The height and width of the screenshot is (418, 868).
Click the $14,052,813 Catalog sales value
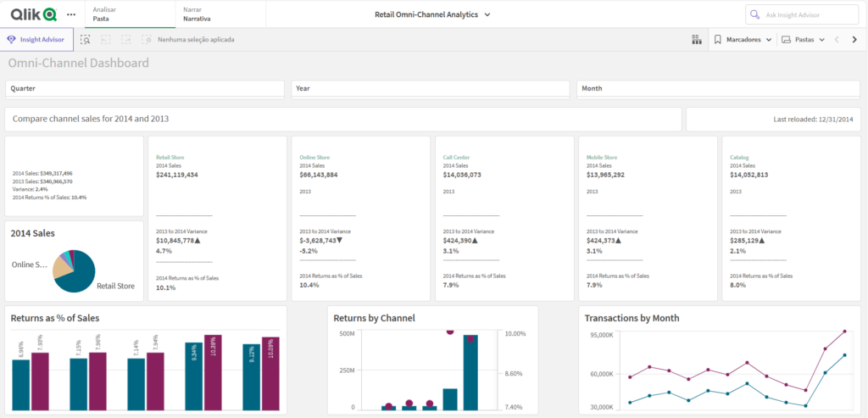click(749, 175)
